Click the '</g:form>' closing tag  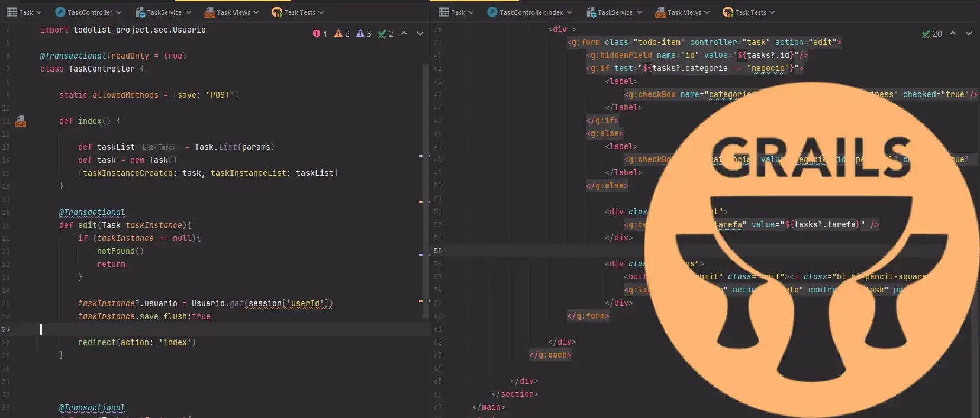coord(588,316)
